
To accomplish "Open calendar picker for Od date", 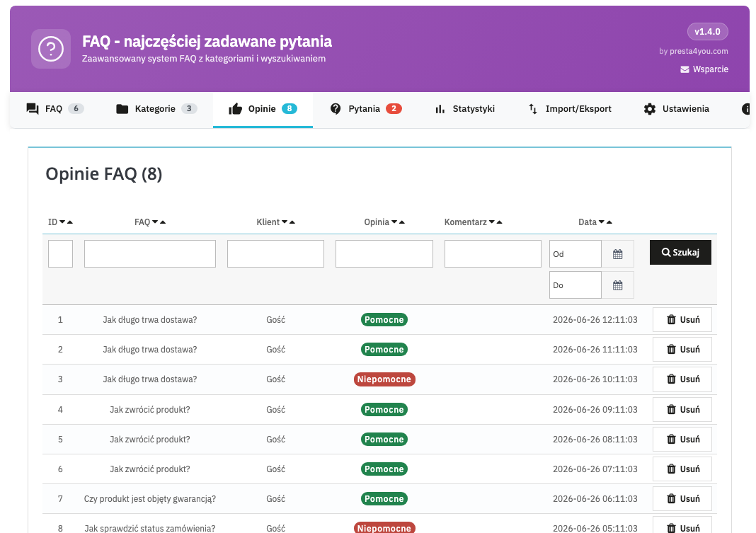I will [618, 254].
